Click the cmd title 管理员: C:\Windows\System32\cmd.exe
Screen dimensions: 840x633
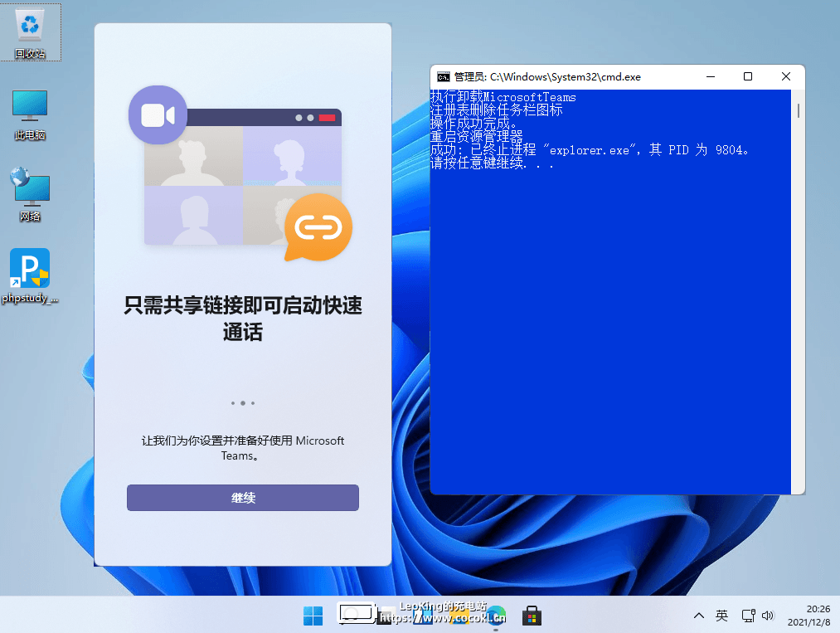[547, 77]
